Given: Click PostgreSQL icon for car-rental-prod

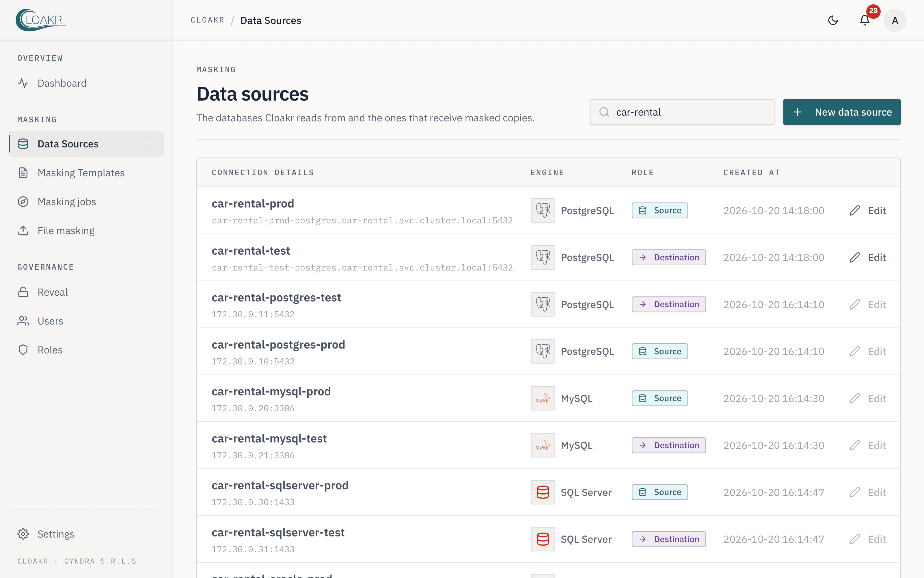Looking at the screenshot, I should (543, 210).
